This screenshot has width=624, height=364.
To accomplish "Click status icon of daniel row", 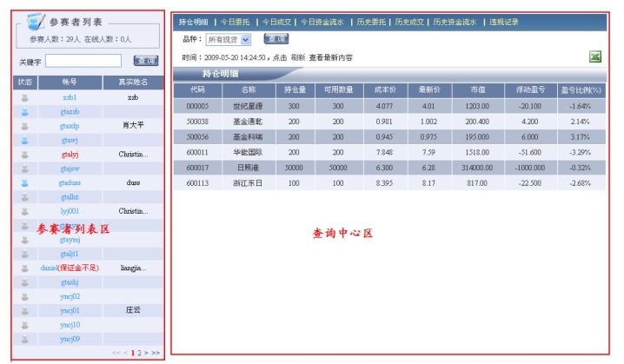I will coord(24,268).
